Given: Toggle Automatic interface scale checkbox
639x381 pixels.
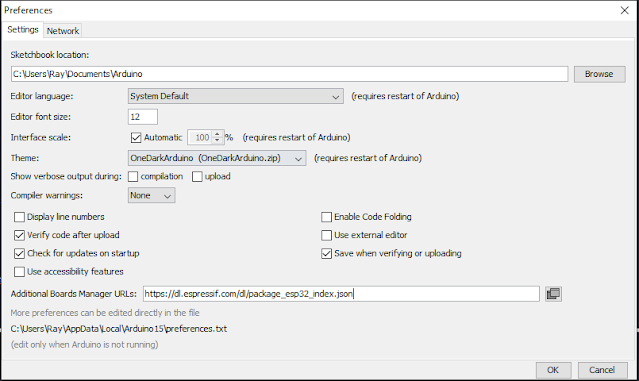Looking at the screenshot, I should (136, 138).
